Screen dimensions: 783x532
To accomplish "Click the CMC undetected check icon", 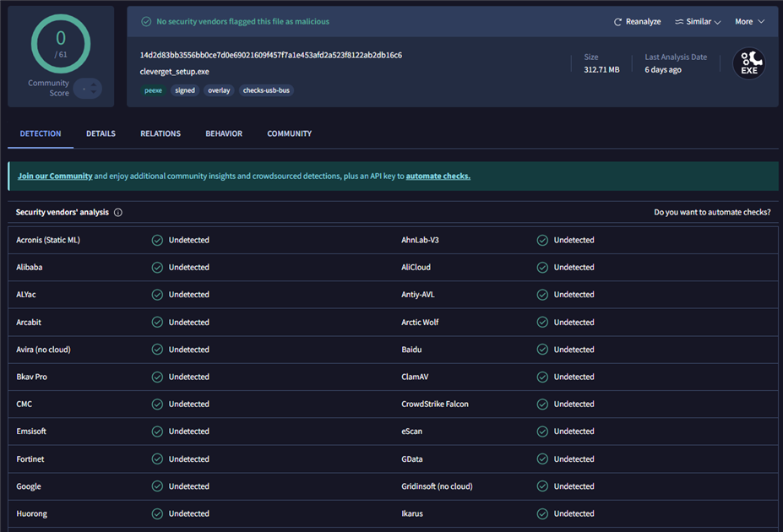I will pyautogui.click(x=157, y=404).
